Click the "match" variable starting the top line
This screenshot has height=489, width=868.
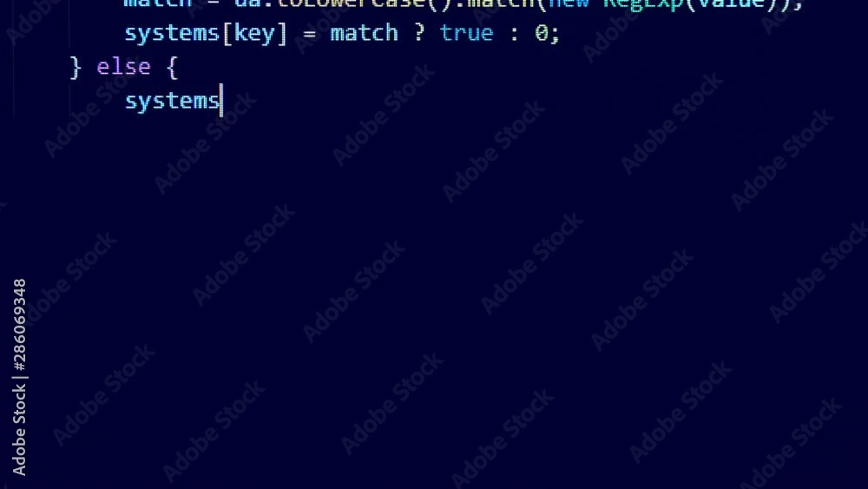[158, 4]
